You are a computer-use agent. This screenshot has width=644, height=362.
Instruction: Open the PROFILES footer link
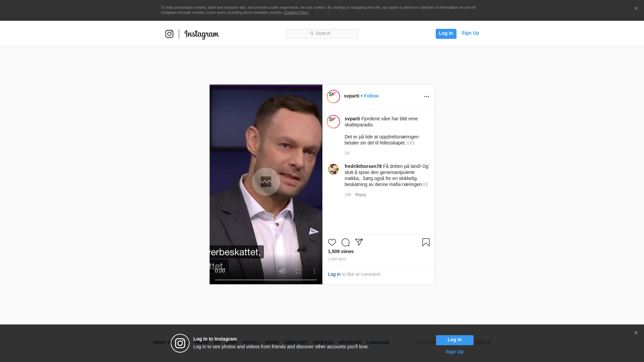(323, 343)
